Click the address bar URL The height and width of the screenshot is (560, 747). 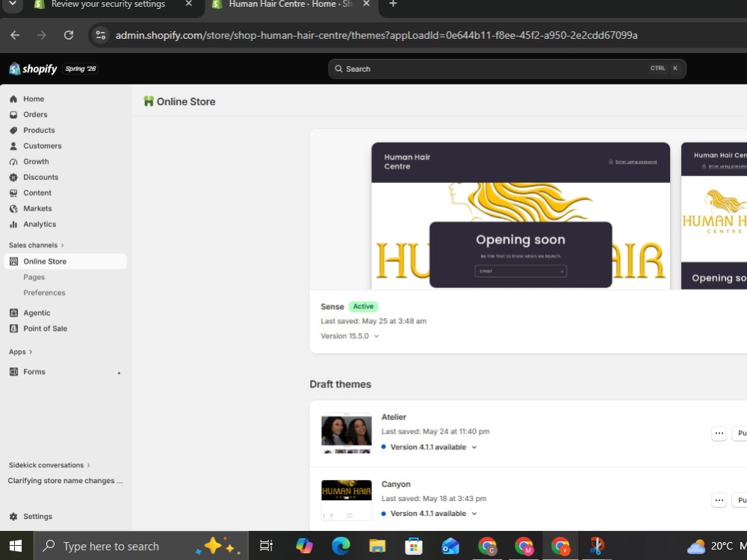click(376, 35)
